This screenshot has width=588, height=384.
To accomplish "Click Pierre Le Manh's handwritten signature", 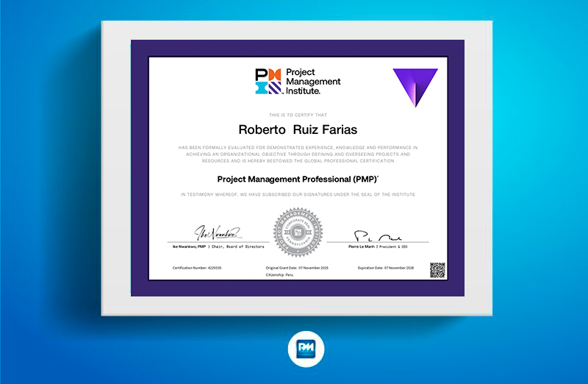I will 378,236.
